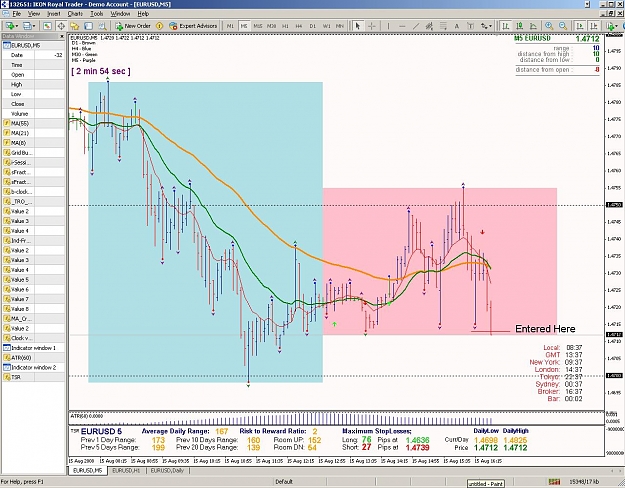Expand the Indicators dropdown arrow
Screen dimensions: 625x488
[617, 26]
